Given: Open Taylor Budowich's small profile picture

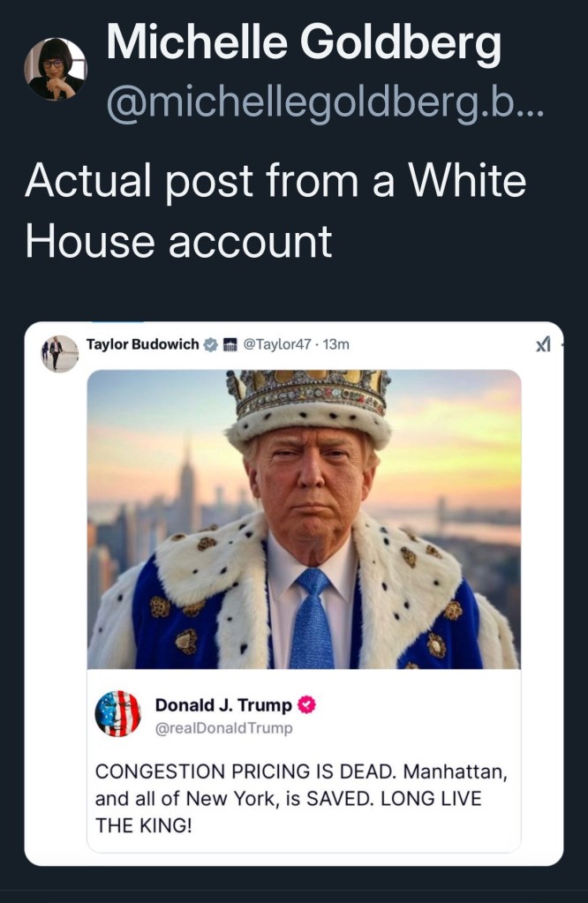Looking at the screenshot, I should tap(59, 354).
